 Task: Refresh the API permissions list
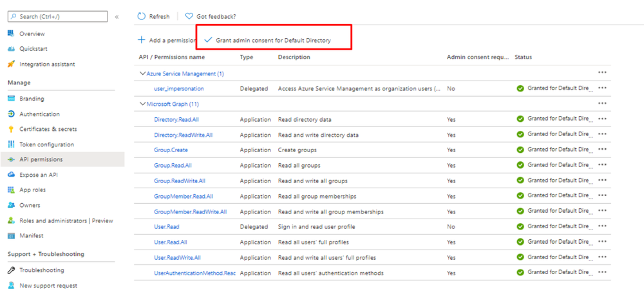point(154,16)
